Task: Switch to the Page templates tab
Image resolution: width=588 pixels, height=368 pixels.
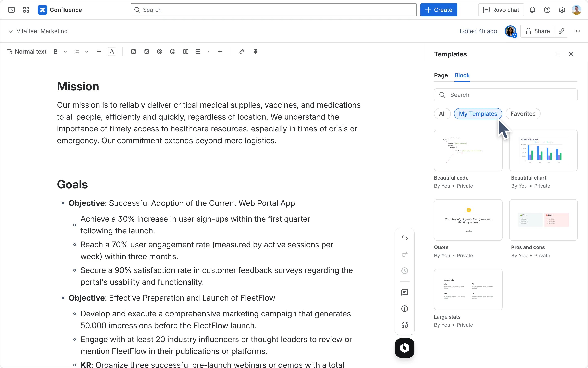Action: pyautogui.click(x=441, y=75)
